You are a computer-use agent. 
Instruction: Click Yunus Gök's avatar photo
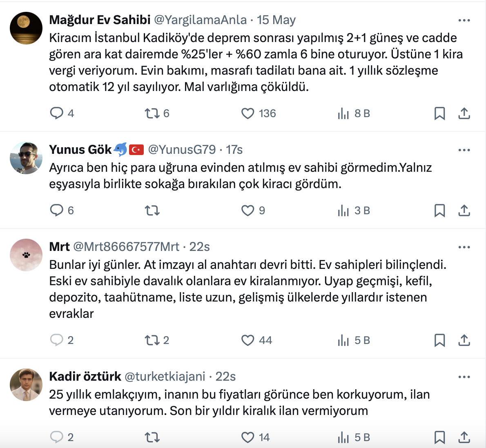(26, 158)
